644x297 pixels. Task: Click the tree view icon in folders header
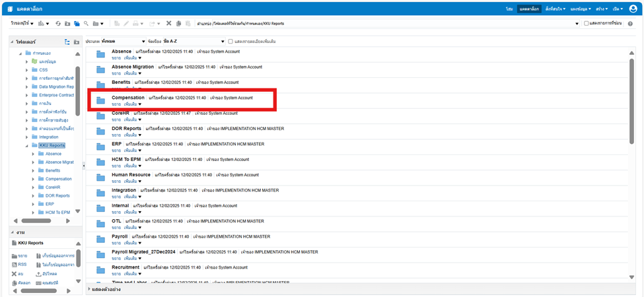(x=67, y=42)
